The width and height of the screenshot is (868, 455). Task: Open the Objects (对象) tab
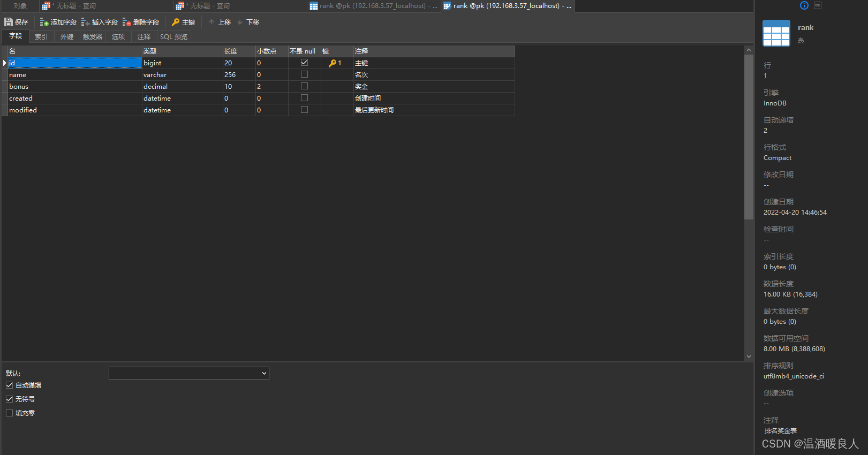click(20, 6)
